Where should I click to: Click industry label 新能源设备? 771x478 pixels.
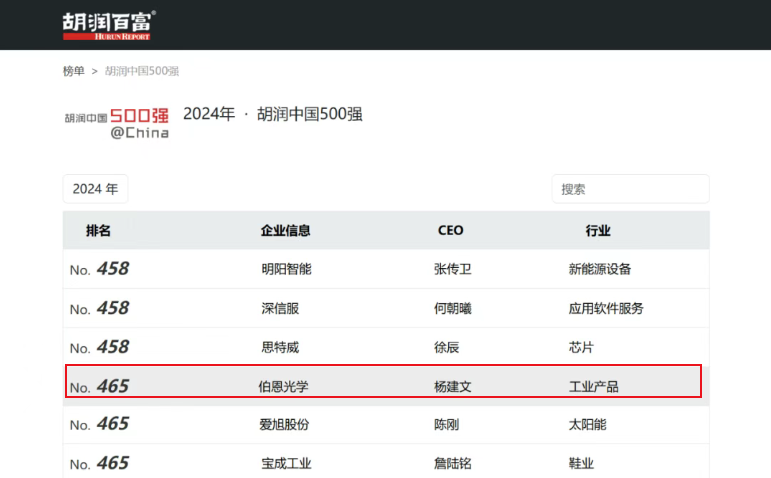coord(600,269)
